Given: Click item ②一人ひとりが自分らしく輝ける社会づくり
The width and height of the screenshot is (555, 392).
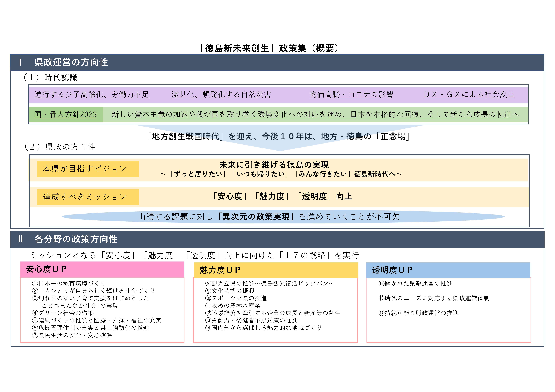Looking at the screenshot, I should point(93,291).
